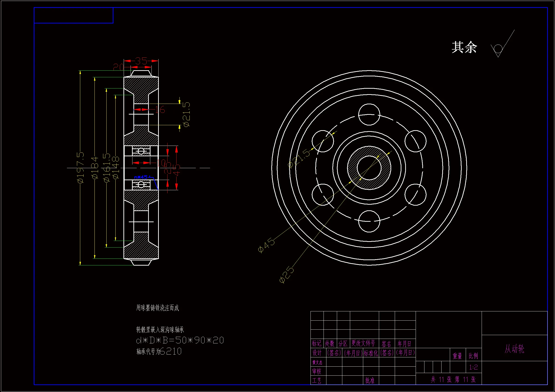
Task: Click the 1:2 scale cell in title block
Action: coord(473,367)
